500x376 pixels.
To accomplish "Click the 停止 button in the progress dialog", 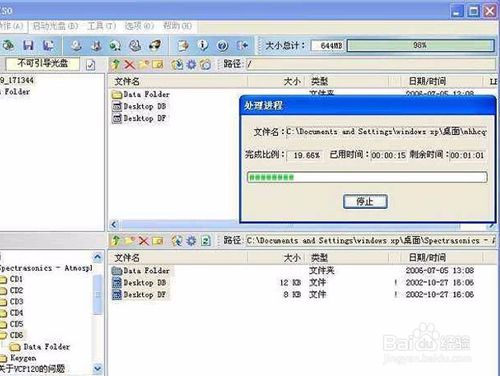I will [x=365, y=201].
